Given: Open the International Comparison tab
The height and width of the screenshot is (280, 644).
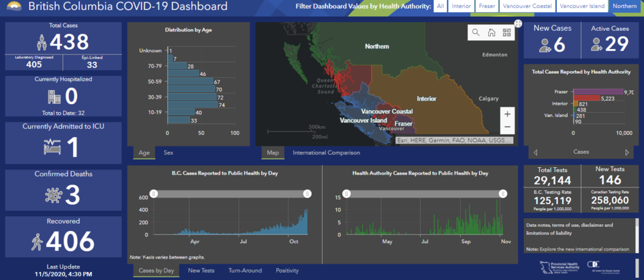Looking at the screenshot, I should click(326, 152).
